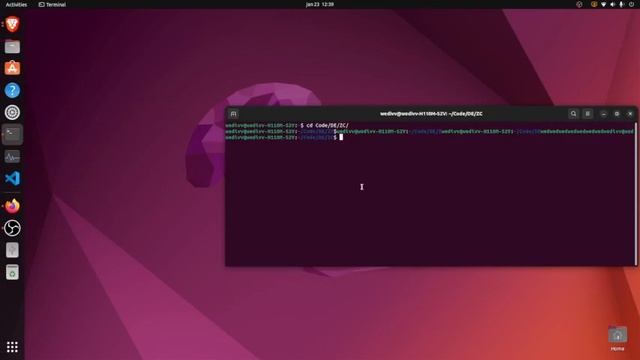This screenshot has width=640, height=360.
Task: Open Brave browser from the dock
Action: pyautogui.click(x=12, y=24)
